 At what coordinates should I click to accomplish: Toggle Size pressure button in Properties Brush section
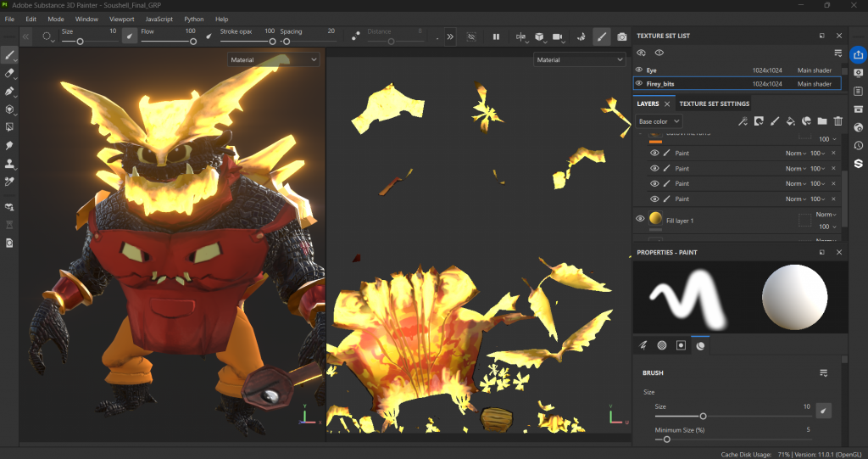click(823, 411)
